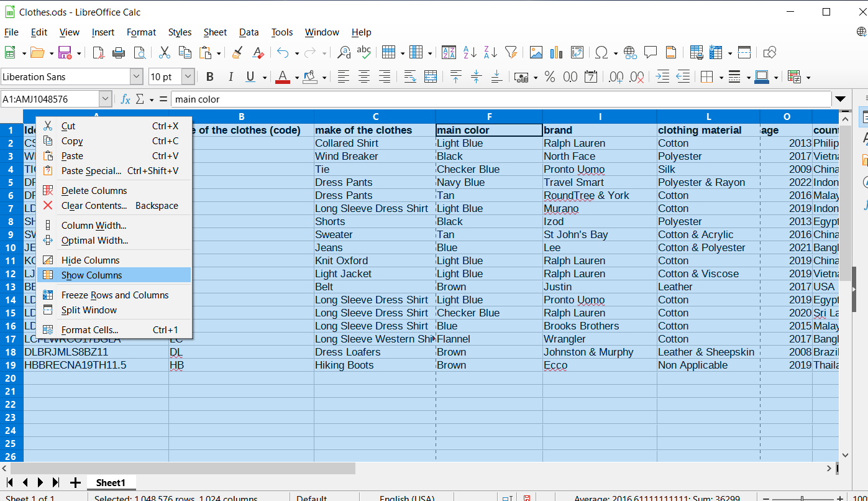
Task: Toggle Align Left for selected cells
Action: coord(344,77)
